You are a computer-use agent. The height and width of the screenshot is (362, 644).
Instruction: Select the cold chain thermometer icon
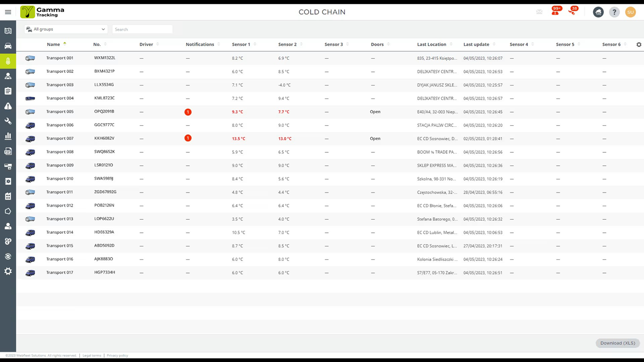8,61
